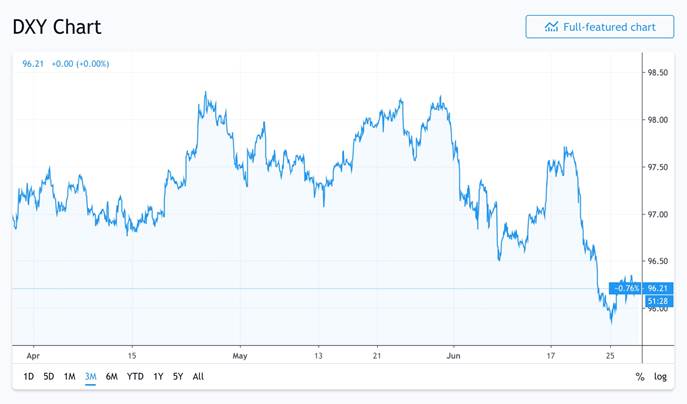687x404 pixels.
Task: Click the May label on time axis
Action: coord(239,355)
